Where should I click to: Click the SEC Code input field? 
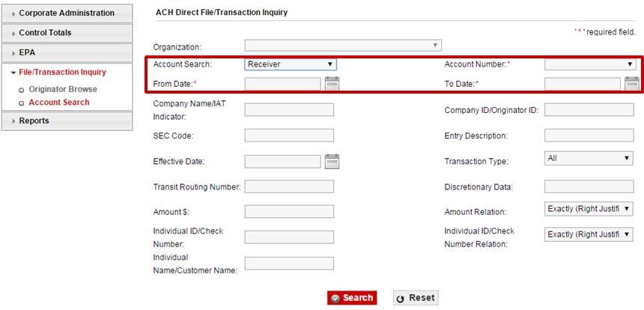pyautogui.click(x=289, y=136)
